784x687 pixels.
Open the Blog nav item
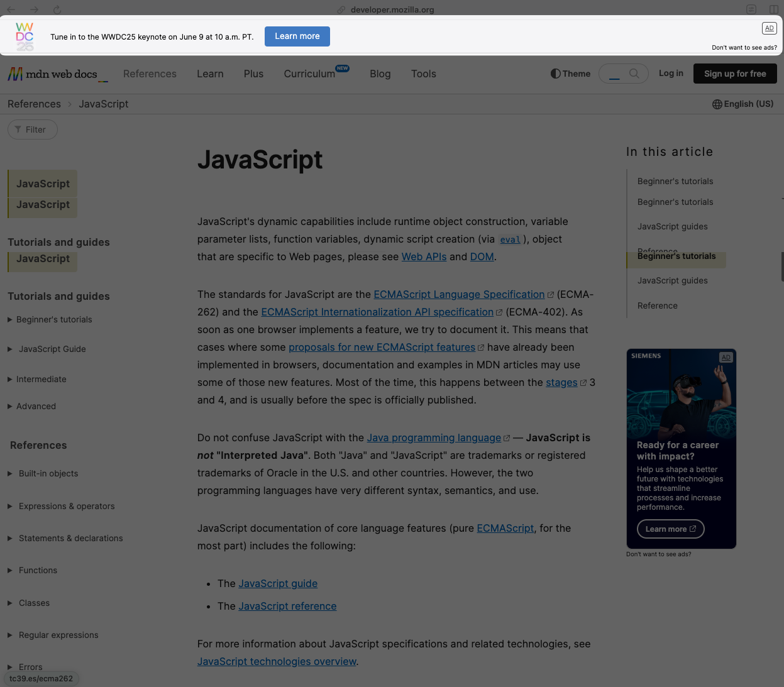[380, 74]
